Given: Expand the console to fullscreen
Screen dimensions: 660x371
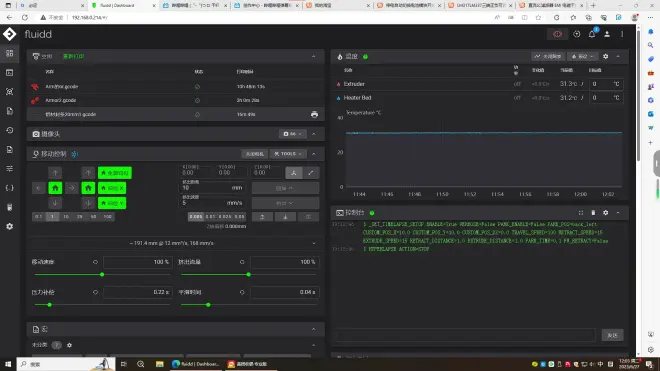Looking at the screenshot, I should click(x=581, y=213).
